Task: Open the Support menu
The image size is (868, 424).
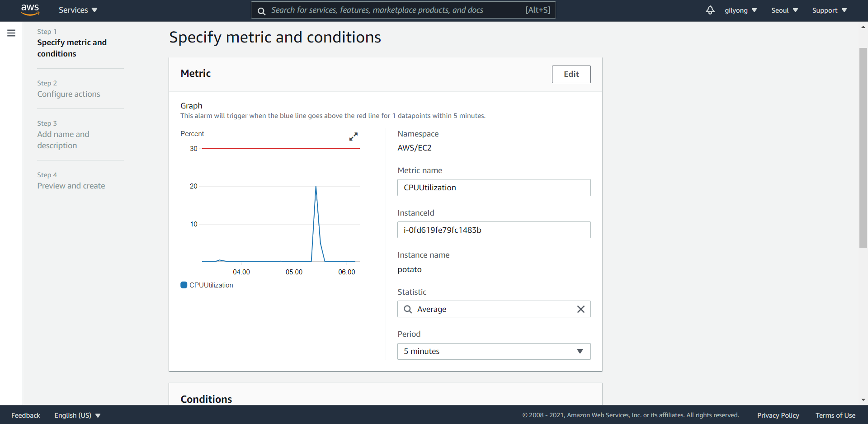Action: [x=829, y=10]
